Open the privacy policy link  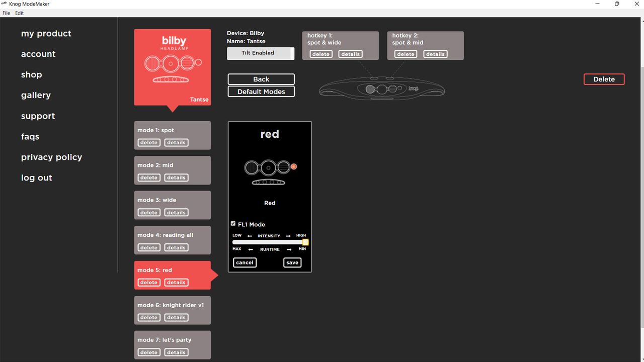(51, 157)
